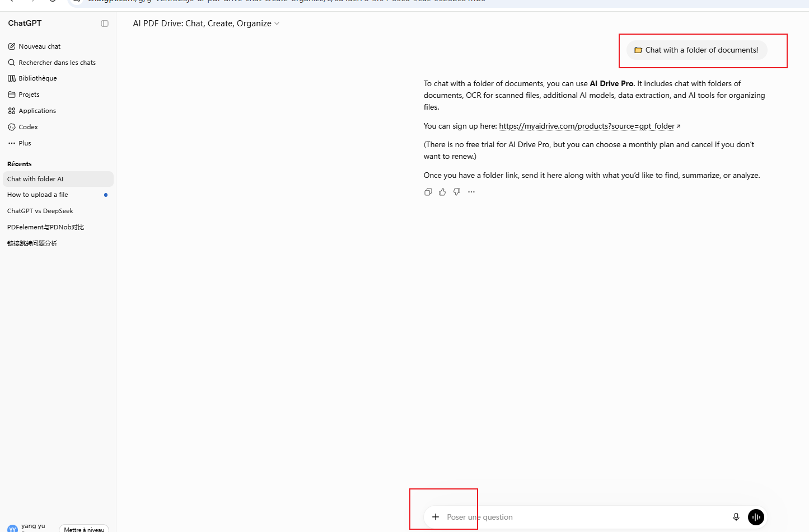Image resolution: width=809 pixels, height=532 pixels.
Task: Open the AI PDF Drive model dropdown
Action: [206, 23]
